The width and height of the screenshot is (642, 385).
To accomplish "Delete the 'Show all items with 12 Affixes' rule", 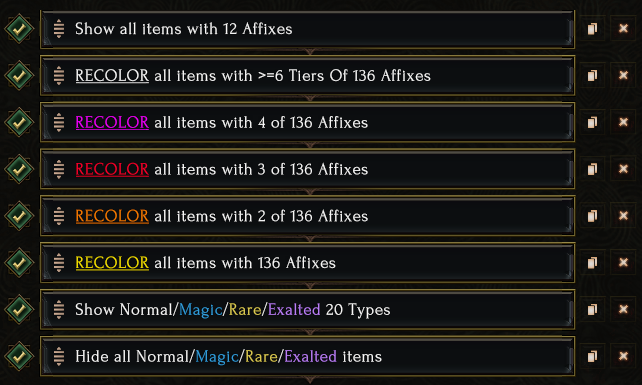I will (x=623, y=29).
